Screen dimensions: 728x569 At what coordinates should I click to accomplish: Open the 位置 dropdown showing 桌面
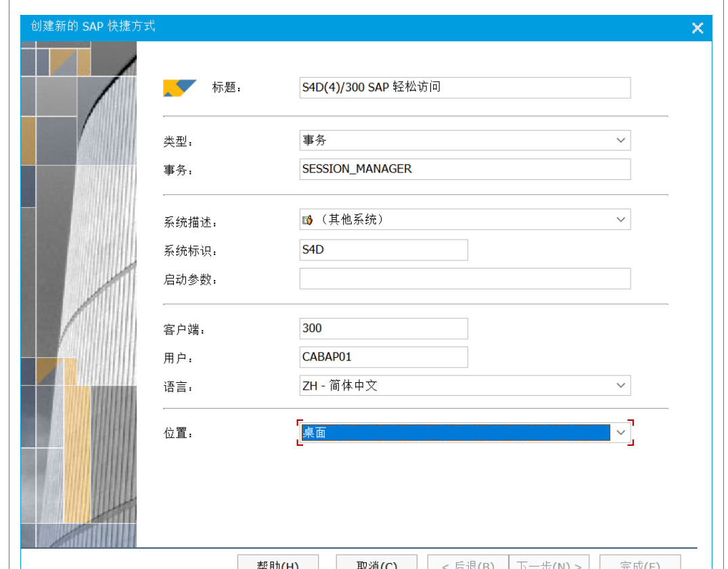tap(465, 432)
